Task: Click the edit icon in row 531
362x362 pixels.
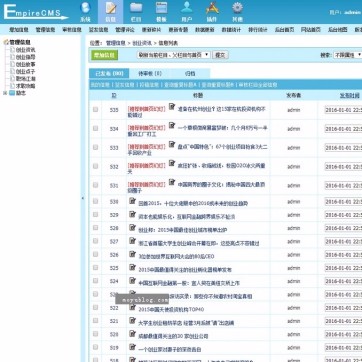Action: click(x=172, y=182)
